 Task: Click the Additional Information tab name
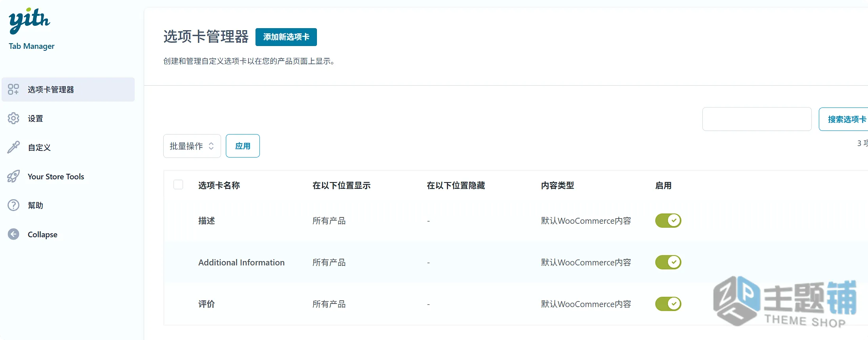242,262
